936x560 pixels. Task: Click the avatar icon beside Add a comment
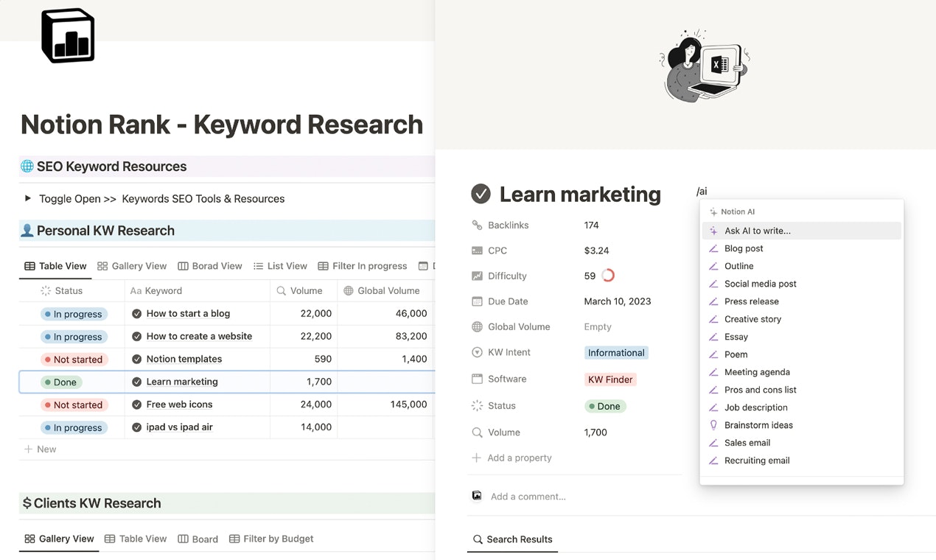point(477,496)
